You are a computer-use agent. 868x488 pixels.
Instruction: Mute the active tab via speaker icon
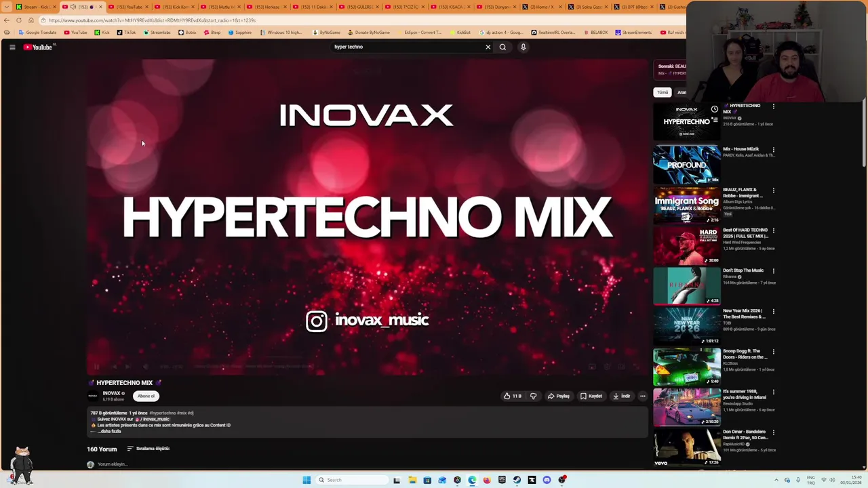tap(73, 7)
